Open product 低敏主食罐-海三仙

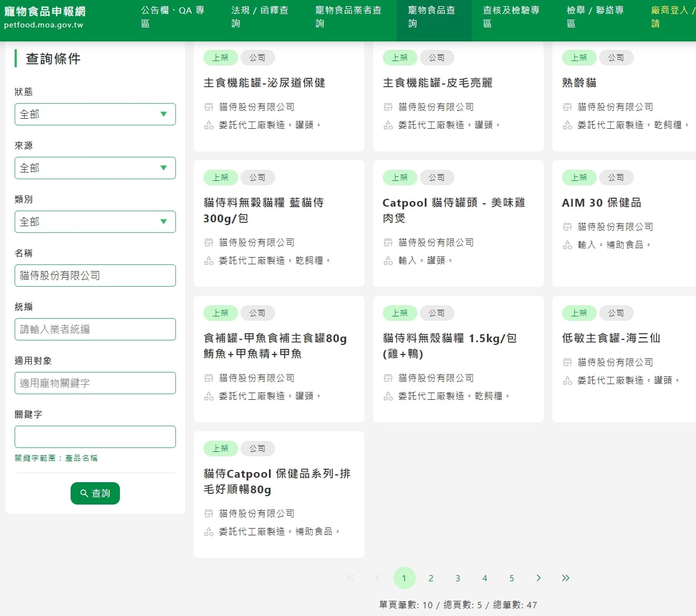611,338
